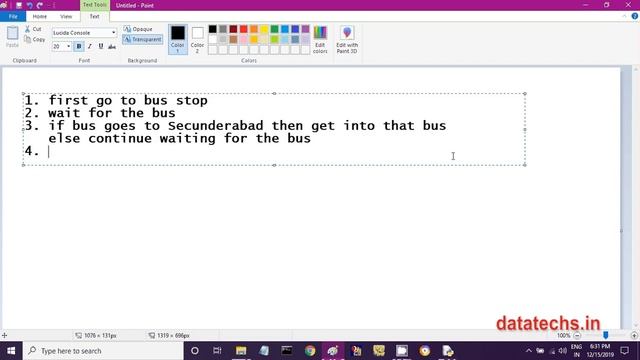Open the File menu
The height and width of the screenshot is (360, 640).
pos(13,16)
